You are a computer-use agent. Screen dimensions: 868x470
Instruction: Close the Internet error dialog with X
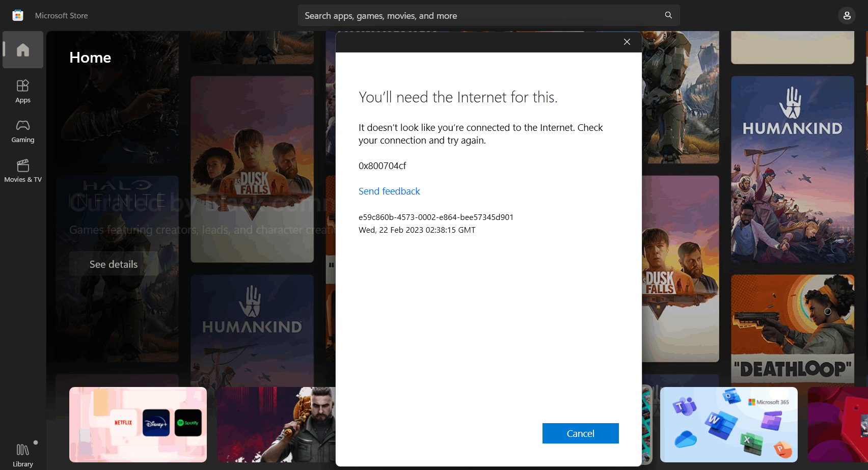point(627,42)
